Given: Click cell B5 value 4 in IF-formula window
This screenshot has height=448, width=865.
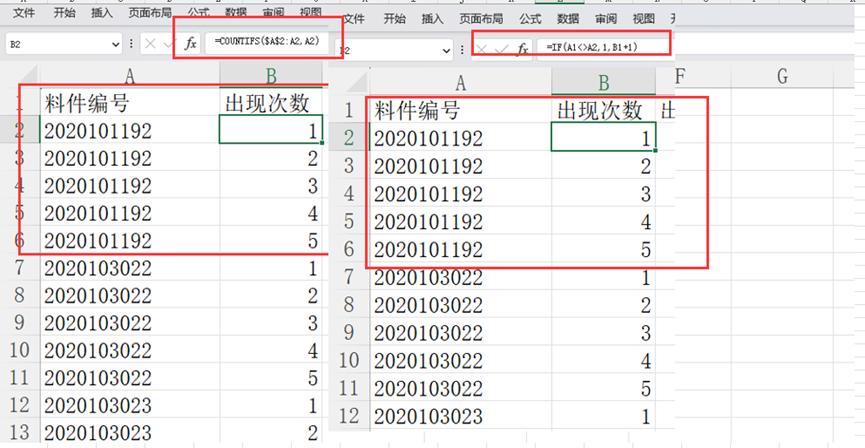Looking at the screenshot, I should [x=604, y=222].
